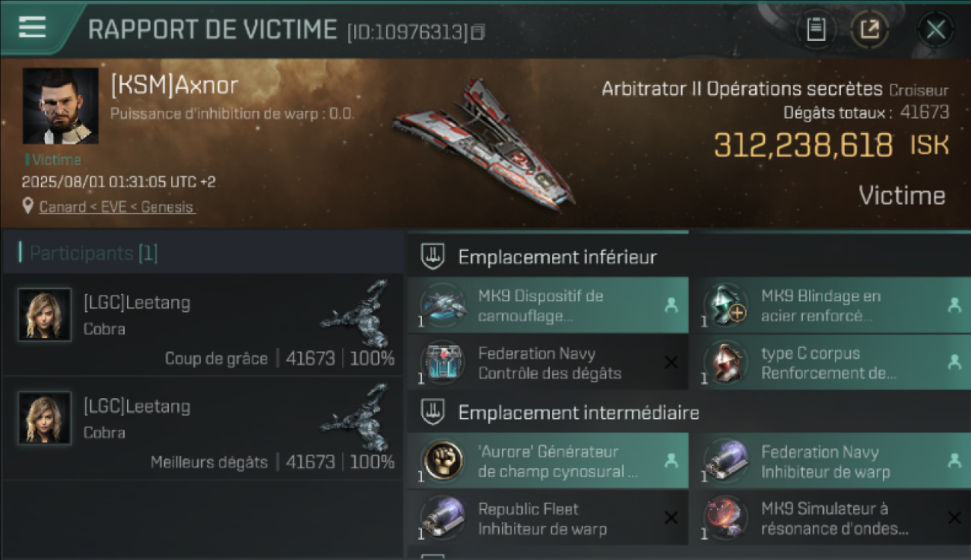The image size is (971, 560).
Task: Click the Federation Navy Contrôle des dégâts icon
Action: click(x=444, y=363)
